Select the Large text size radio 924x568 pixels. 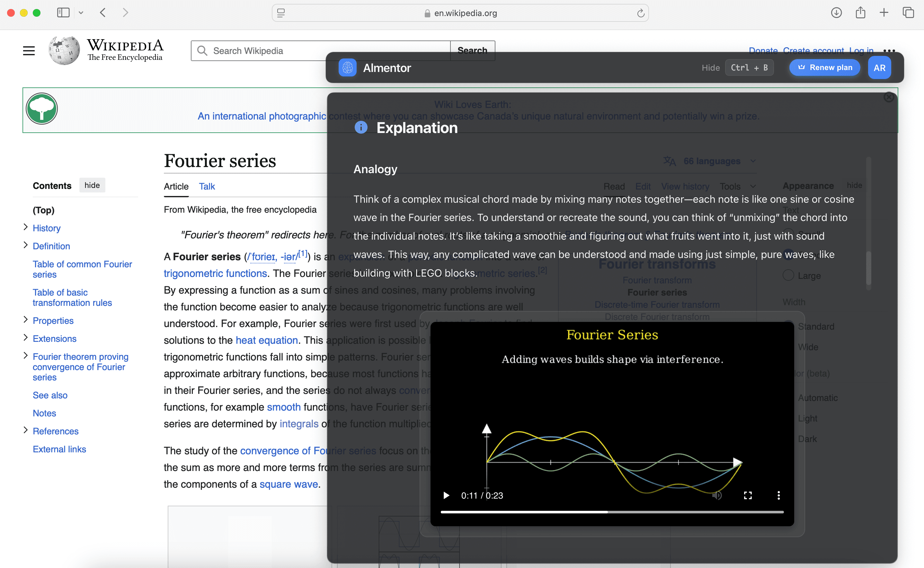[x=788, y=275]
